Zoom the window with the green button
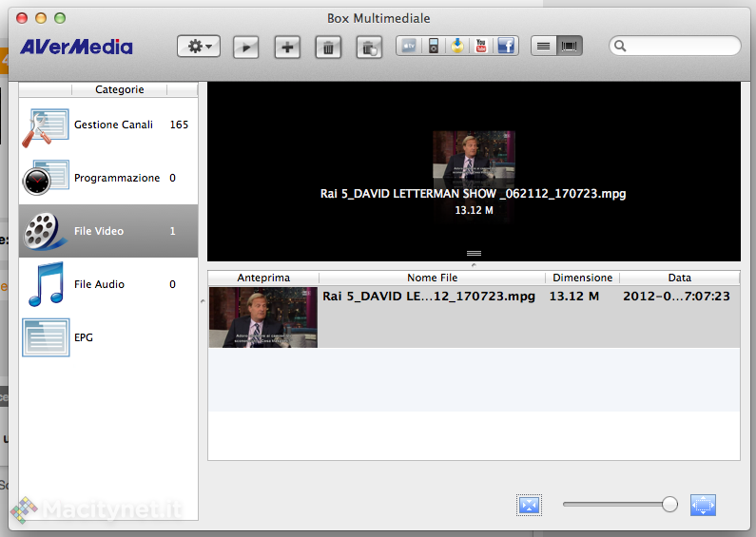The width and height of the screenshot is (756, 537). pyautogui.click(x=60, y=18)
